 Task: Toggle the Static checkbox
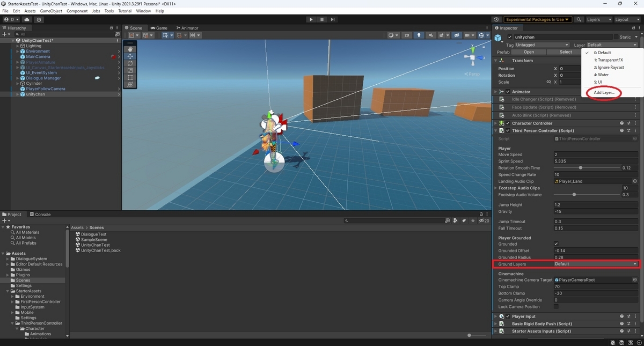click(616, 37)
